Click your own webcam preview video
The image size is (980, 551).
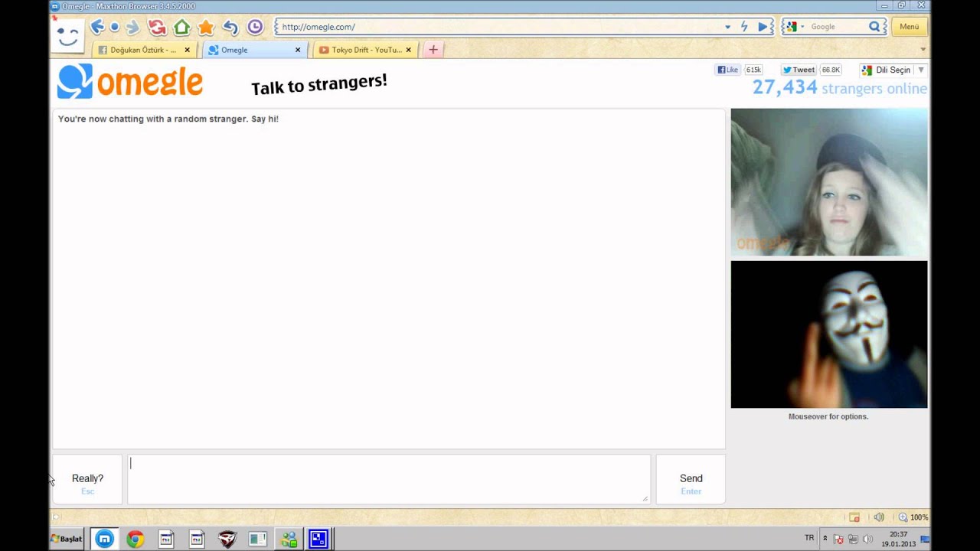coord(829,334)
